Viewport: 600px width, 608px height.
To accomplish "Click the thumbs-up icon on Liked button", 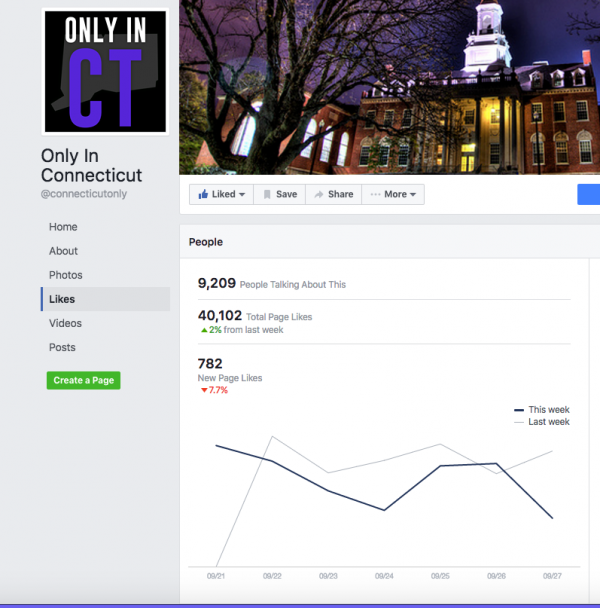I will pos(203,194).
